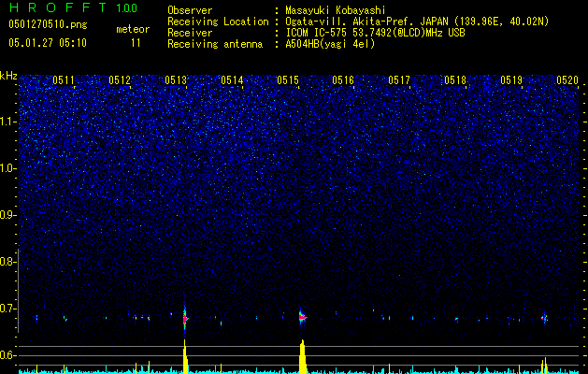The width and height of the screenshot is (588, 374).
Task: Click the tall yellow power peak at 0513
Action: tap(185, 356)
